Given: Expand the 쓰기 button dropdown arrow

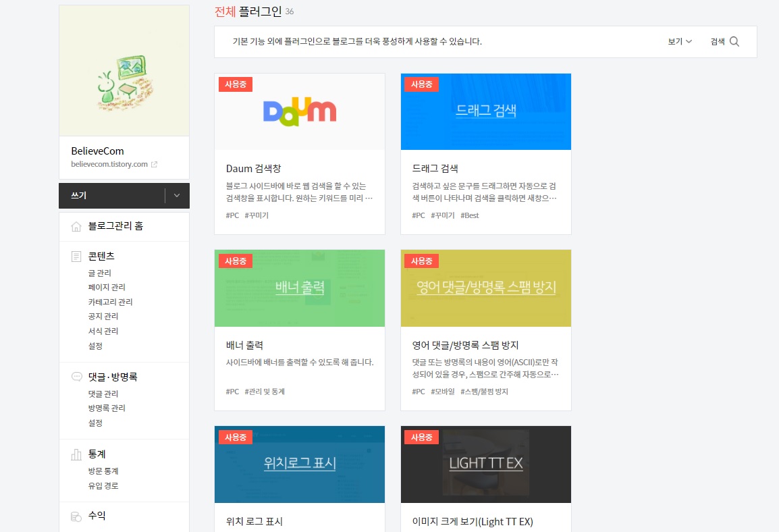Looking at the screenshot, I should [x=177, y=196].
